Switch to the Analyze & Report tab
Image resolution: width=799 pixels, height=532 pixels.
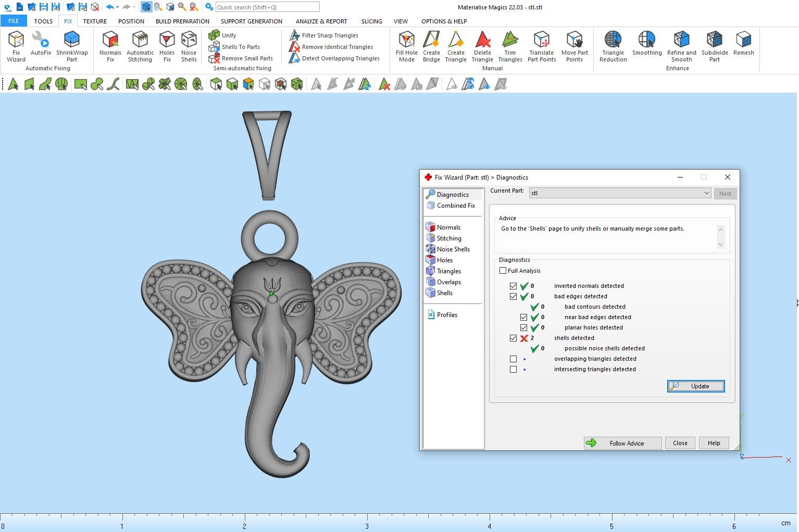[x=321, y=21]
